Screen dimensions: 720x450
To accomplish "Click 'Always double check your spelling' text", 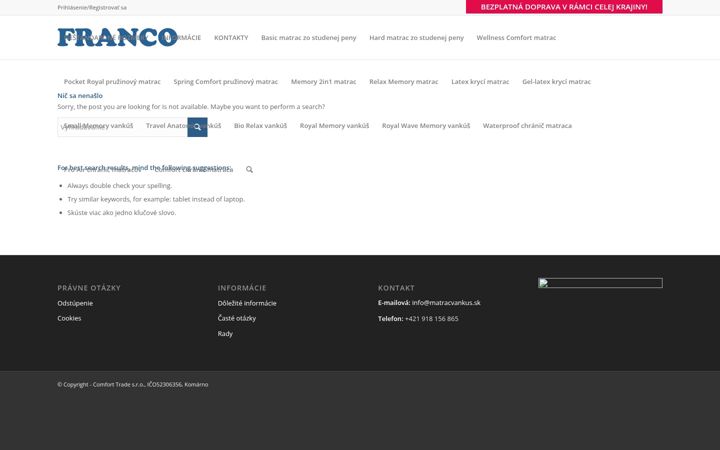I will (119, 186).
